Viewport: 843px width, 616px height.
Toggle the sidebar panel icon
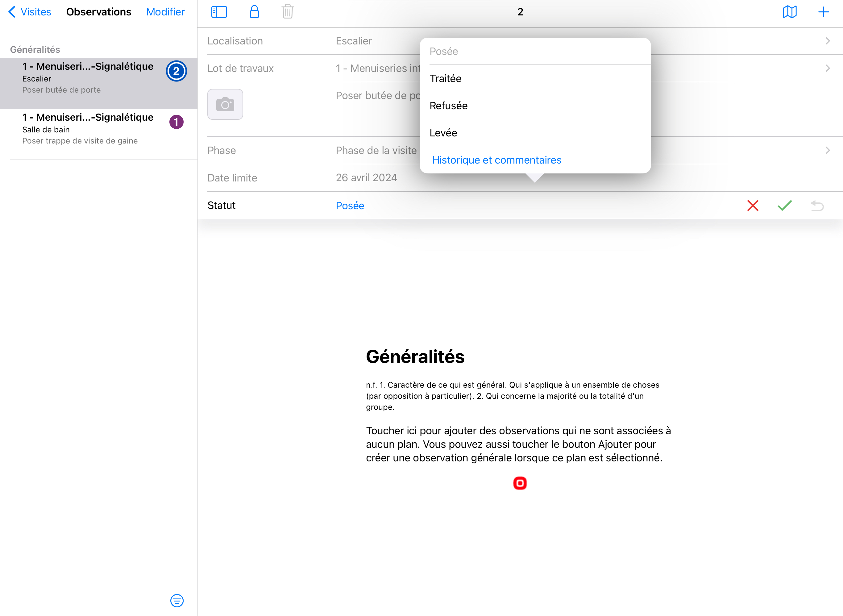click(x=219, y=12)
